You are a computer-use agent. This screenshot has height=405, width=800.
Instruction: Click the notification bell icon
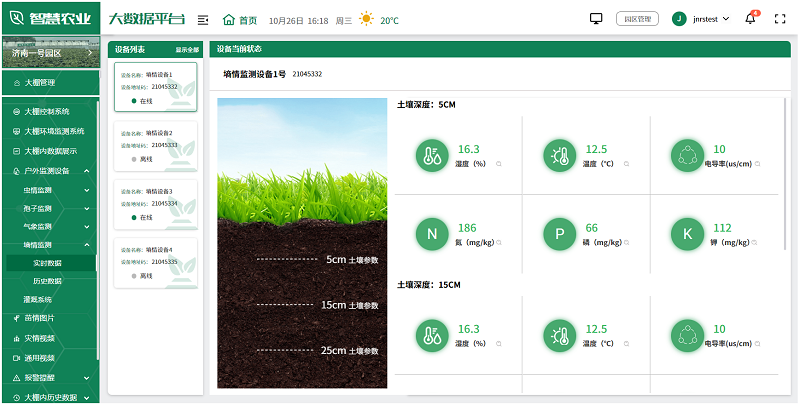[x=753, y=19]
